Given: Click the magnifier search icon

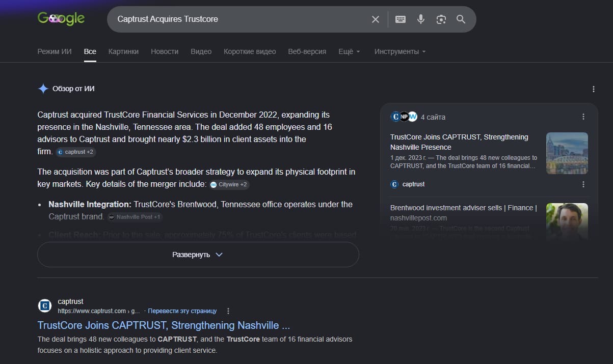Looking at the screenshot, I should (x=461, y=19).
